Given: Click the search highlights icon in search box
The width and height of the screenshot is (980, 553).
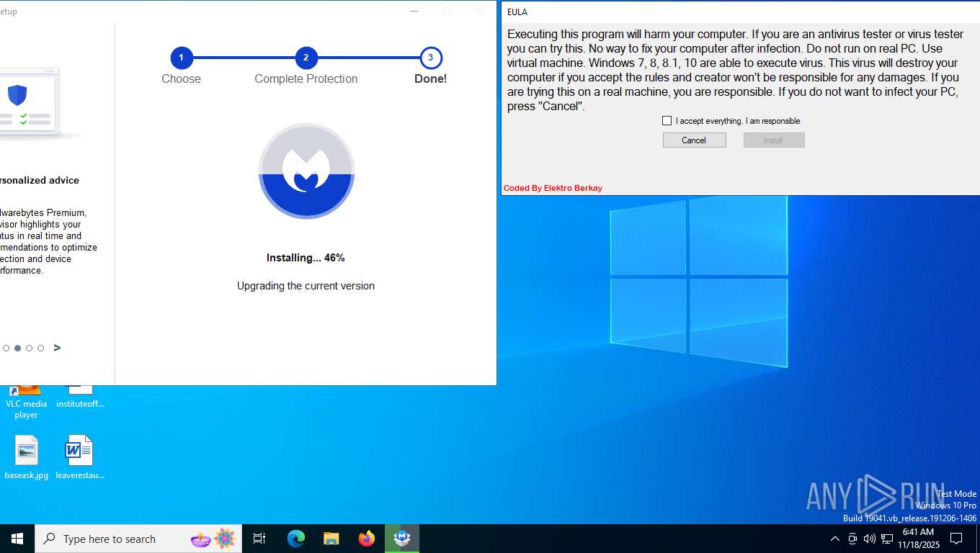Looking at the screenshot, I should 213,539.
